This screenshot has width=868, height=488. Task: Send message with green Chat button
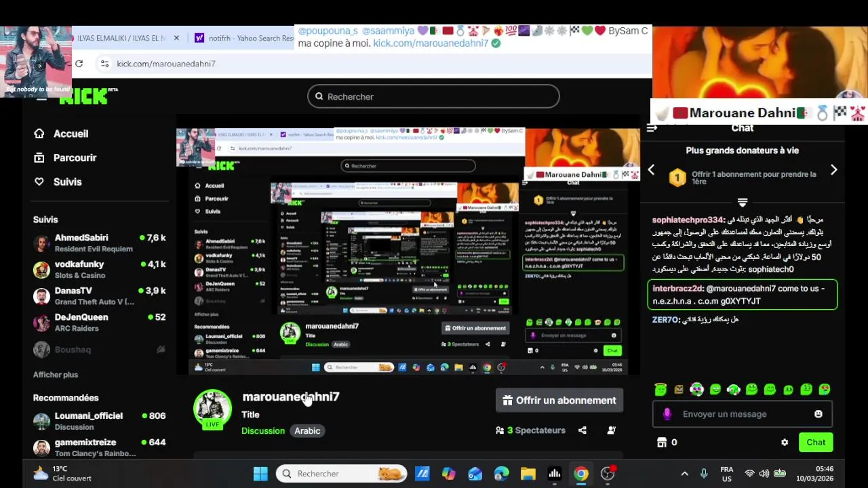(816, 443)
